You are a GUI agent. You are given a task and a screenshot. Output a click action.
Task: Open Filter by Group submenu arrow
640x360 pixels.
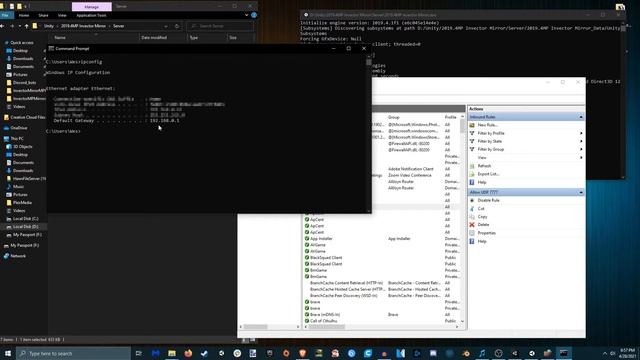pyautogui.click(x=581, y=149)
